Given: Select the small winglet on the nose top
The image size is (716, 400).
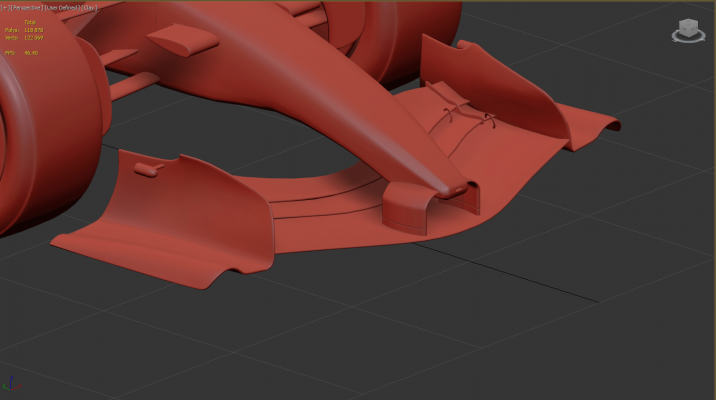Looking at the screenshot, I should 182,39.
